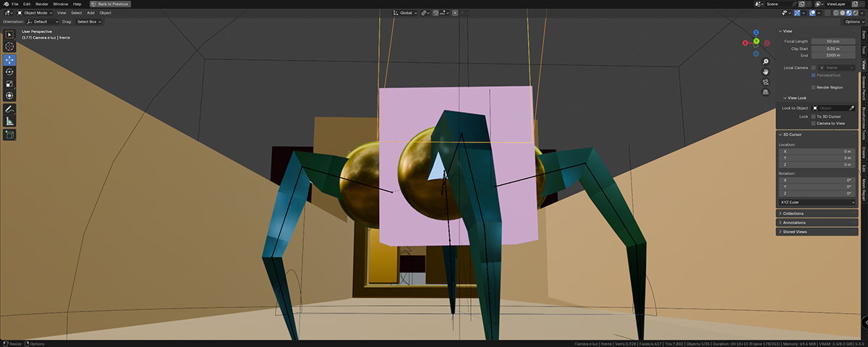The image size is (868, 347).
Task: Click the zoom magnifier viewport icon
Action: click(x=765, y=61)
